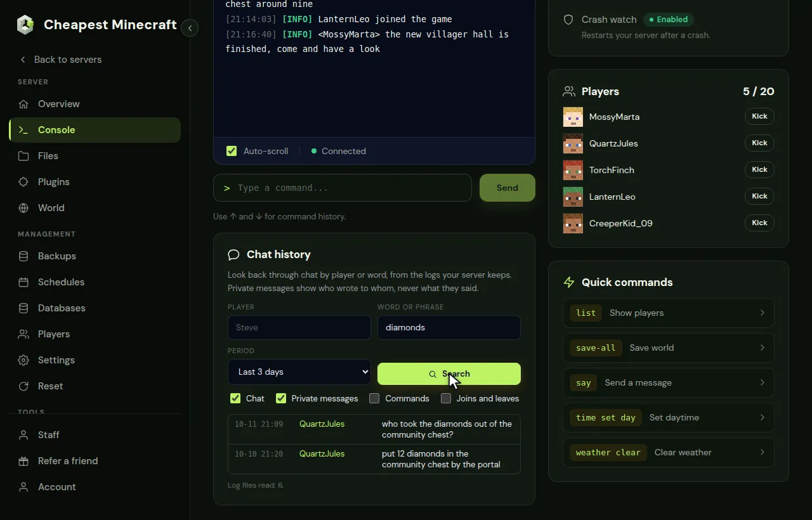This screenshot has width=812, height=520.
Task: Enable the Commands filter checkbox
Action: (x=374, y=398)
